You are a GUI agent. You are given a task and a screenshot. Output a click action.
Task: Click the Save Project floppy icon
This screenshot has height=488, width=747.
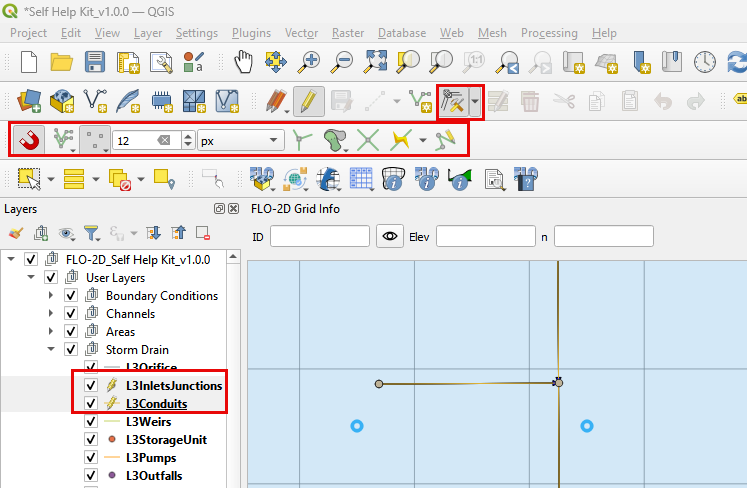pos(95,62)
